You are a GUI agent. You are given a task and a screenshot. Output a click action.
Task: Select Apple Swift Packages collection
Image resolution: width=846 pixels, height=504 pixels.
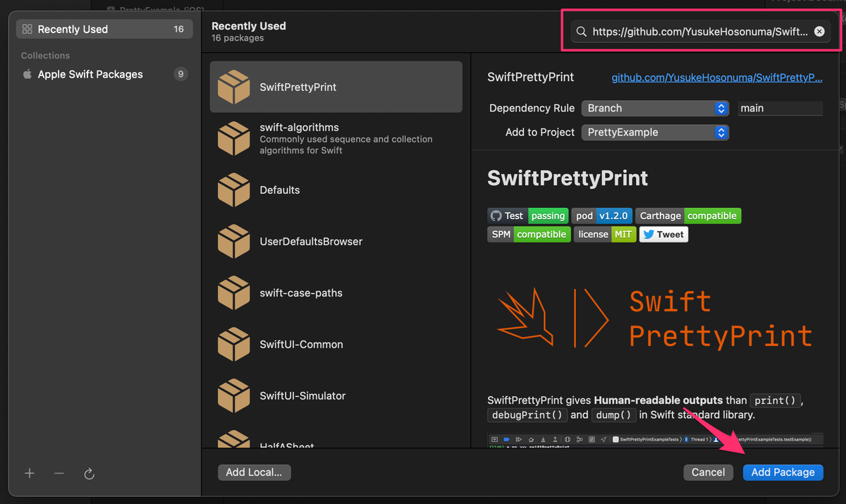[104, 74]
